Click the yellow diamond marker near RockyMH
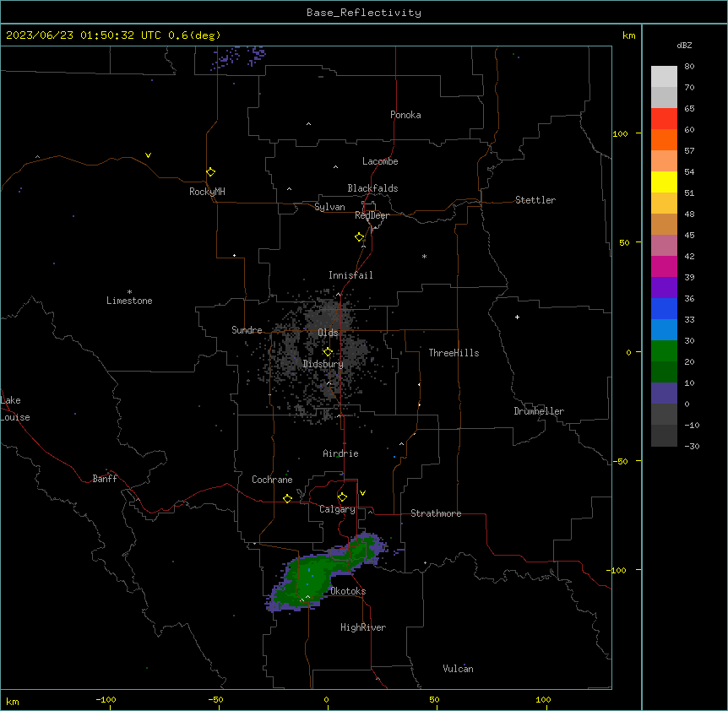This screenshot has width=728, height=711. (211, 172)
